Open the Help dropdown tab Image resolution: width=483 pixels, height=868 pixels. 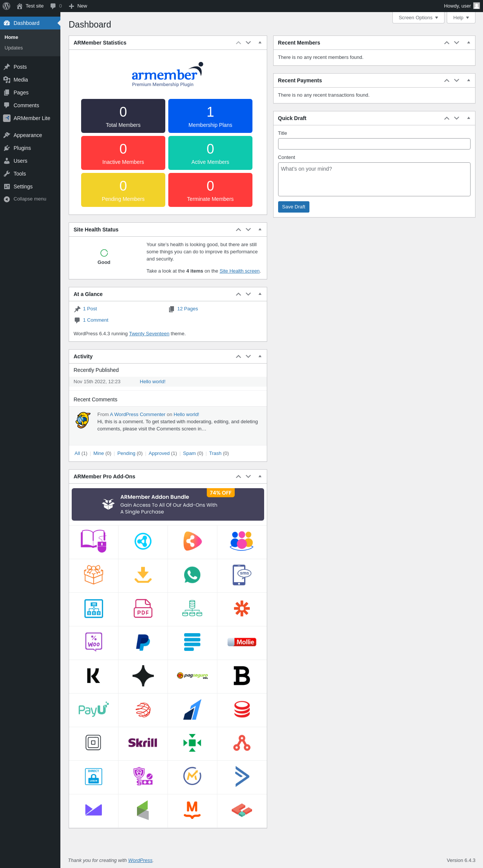pos(461,18)
